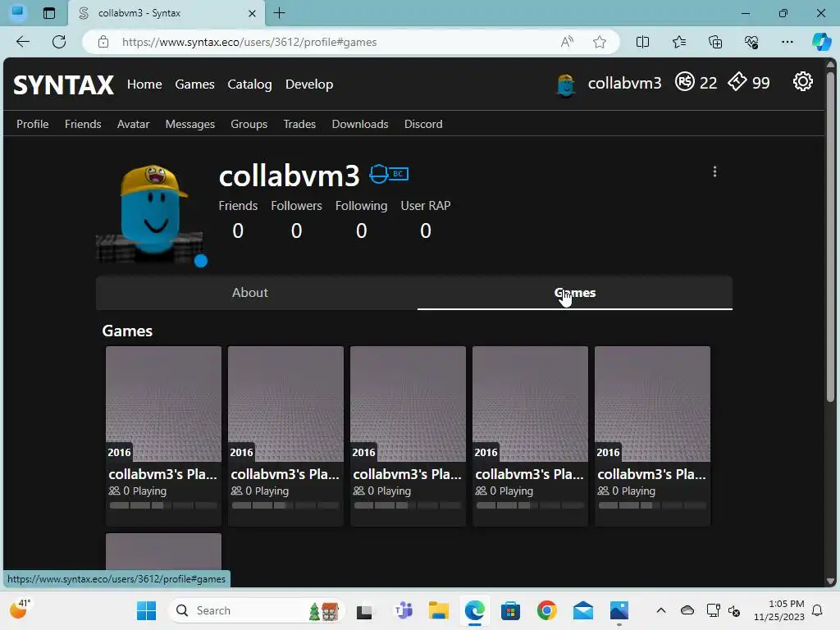Screen dimensions: 840x630
Task: Open Games in top navigation
Action: click(x=194, y=84)
